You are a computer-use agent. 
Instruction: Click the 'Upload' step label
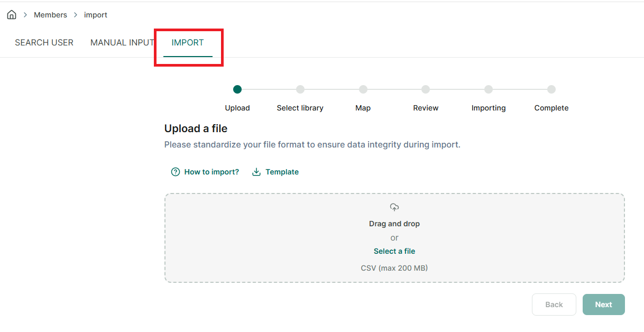(237, 108)
